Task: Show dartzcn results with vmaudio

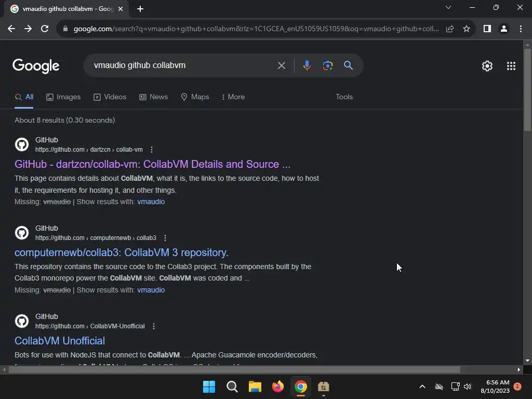Action: tap(151, 202)
